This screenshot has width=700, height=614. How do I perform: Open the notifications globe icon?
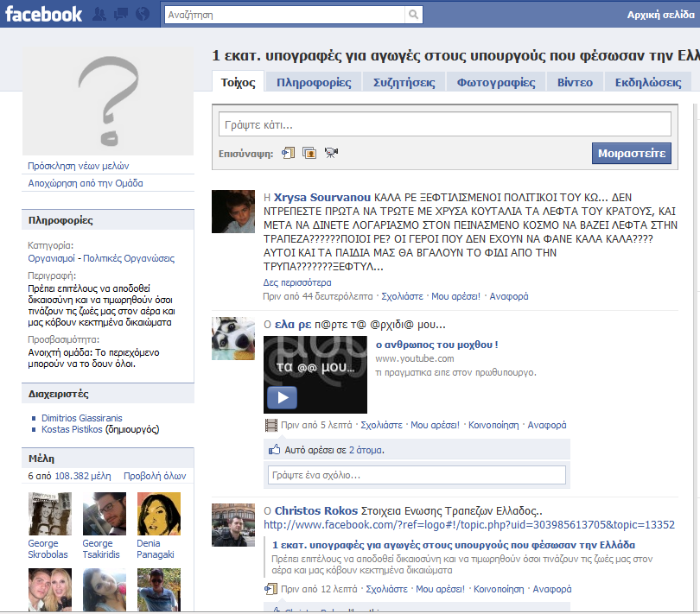(143, 15)
